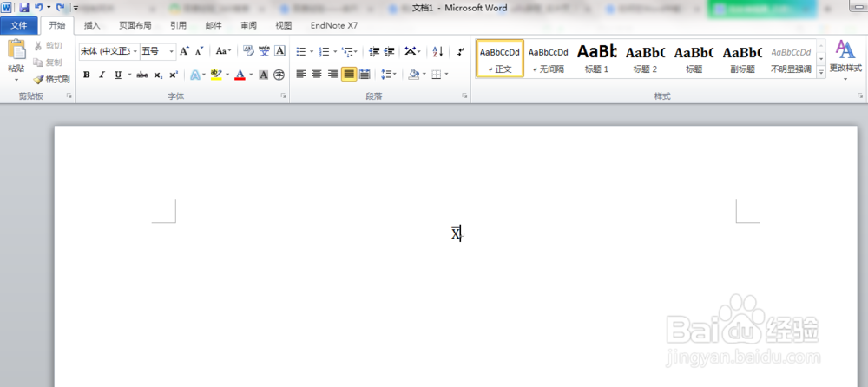868x387 pixels.
Task: Save the document from Quick Access toolbar
Action: pos(23,8)
